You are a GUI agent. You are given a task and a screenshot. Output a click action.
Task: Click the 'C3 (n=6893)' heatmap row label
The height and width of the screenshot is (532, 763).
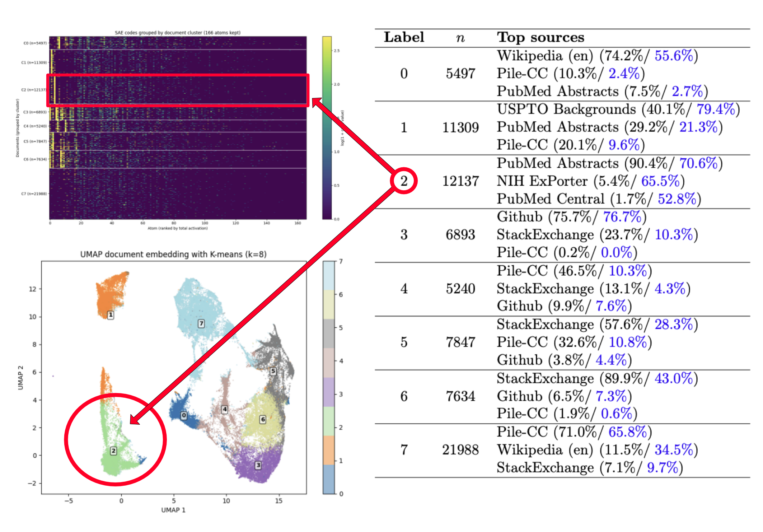pos(35,112)
